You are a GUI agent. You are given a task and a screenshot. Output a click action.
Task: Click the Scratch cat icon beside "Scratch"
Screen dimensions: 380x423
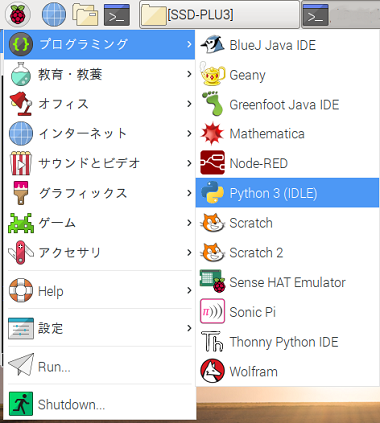212,223
